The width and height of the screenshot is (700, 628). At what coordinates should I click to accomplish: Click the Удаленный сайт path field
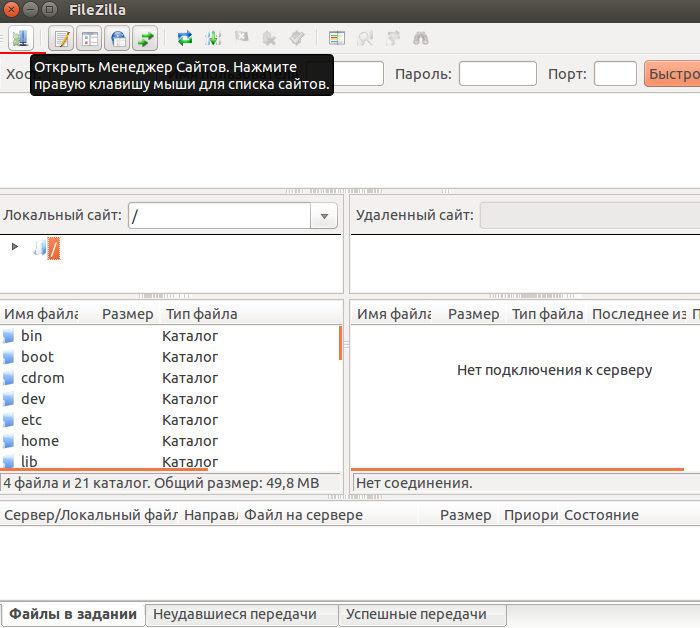pos(590,216)
